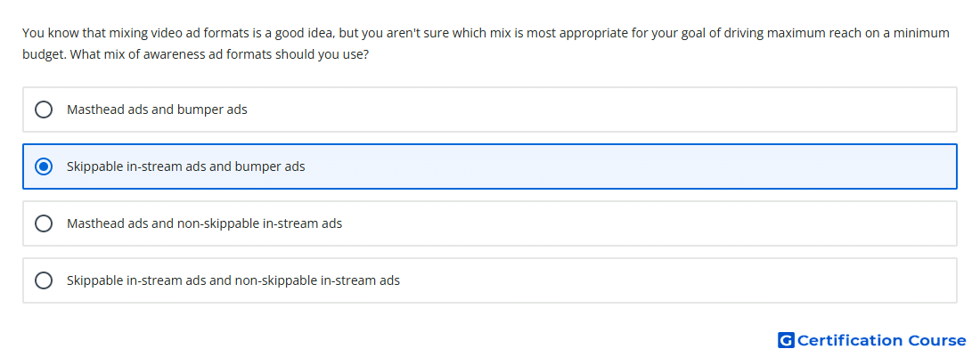Click the word 'Course' in the bottom logo

coord(937,340)
